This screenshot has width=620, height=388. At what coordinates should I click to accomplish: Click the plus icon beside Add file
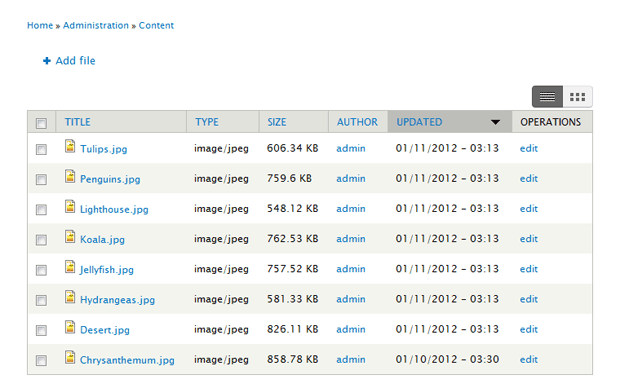pos(47,61)
